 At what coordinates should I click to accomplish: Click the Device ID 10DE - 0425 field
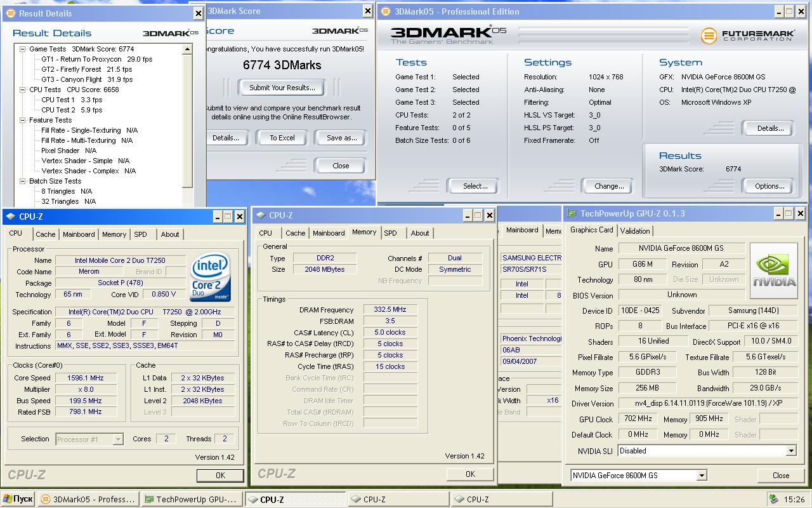click(x=639, y=311)
